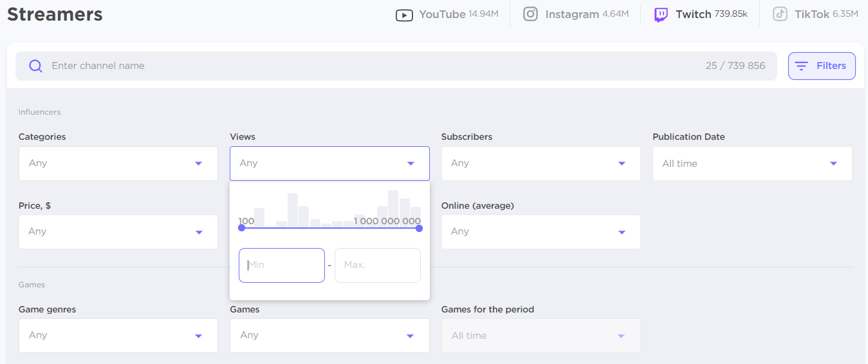Select the Twitch platform tab

click(700, 14)
